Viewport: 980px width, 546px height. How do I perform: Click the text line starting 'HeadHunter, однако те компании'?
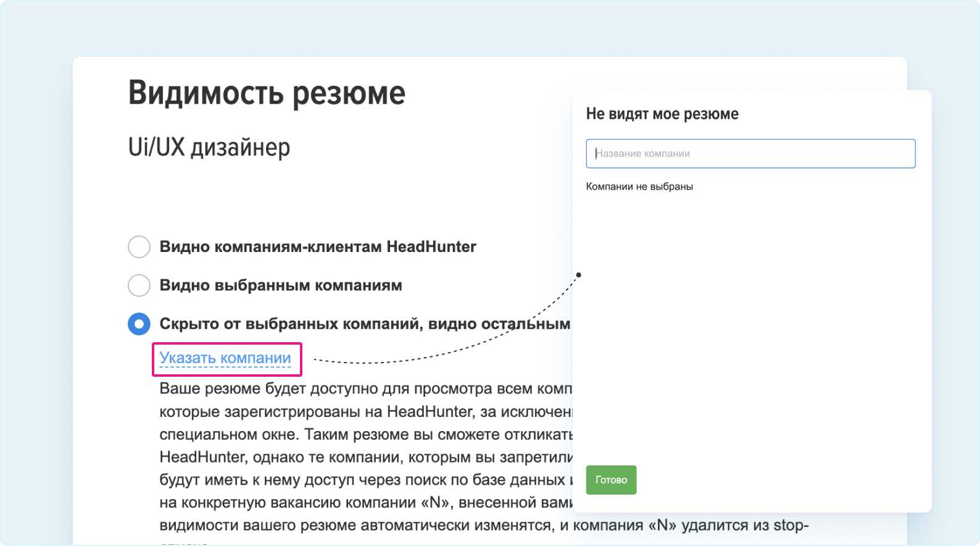364,457
